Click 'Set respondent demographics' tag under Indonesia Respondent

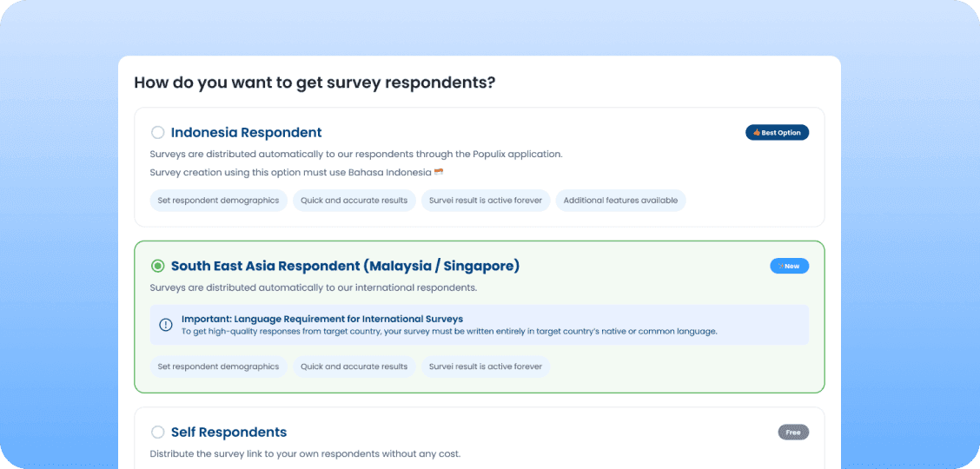[218, 201]
